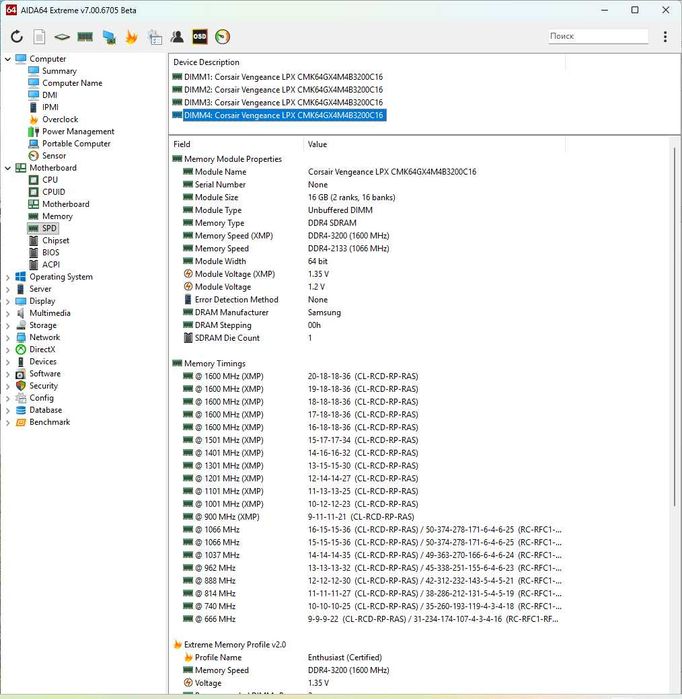Image resolution: width=682 pixels, height=699 pixels.
Task: Select the DMI tree item
Action: coord(49,95)
